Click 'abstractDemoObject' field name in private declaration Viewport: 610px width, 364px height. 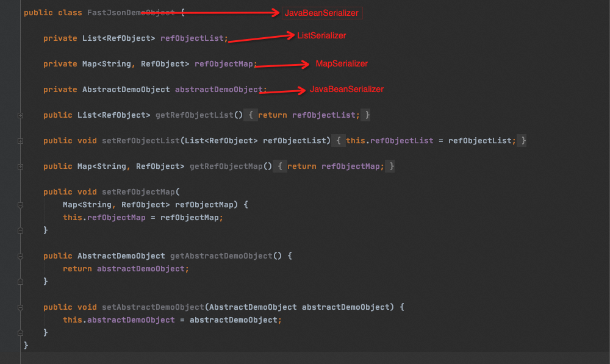[218, 90]
